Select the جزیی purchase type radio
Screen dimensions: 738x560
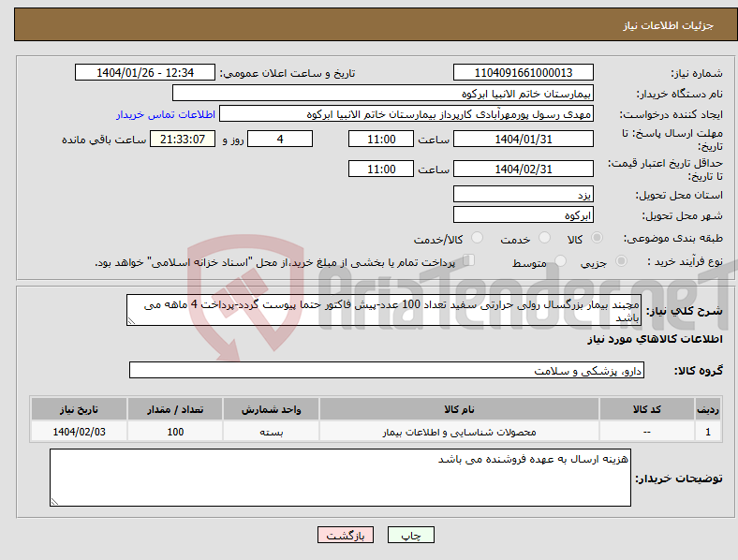pos(621,260)
